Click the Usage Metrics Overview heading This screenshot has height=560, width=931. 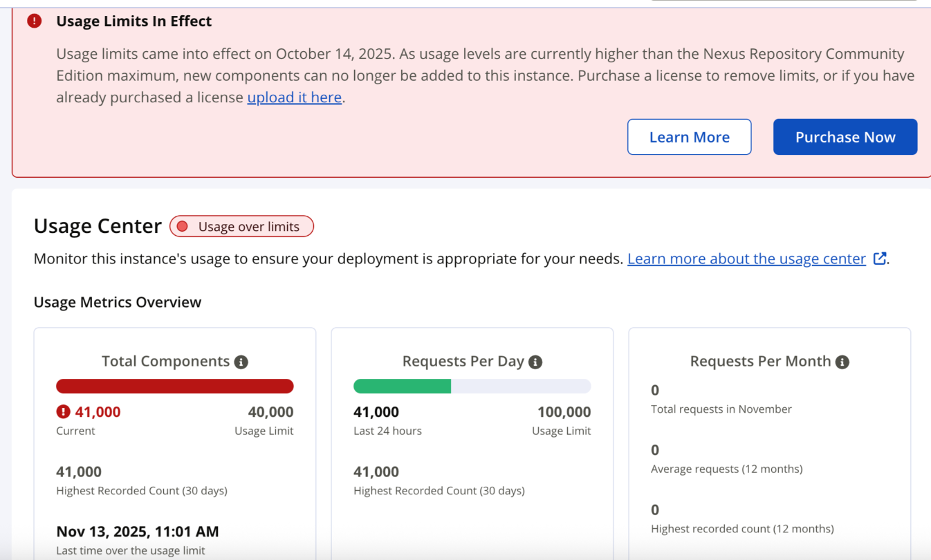point(118,302)
